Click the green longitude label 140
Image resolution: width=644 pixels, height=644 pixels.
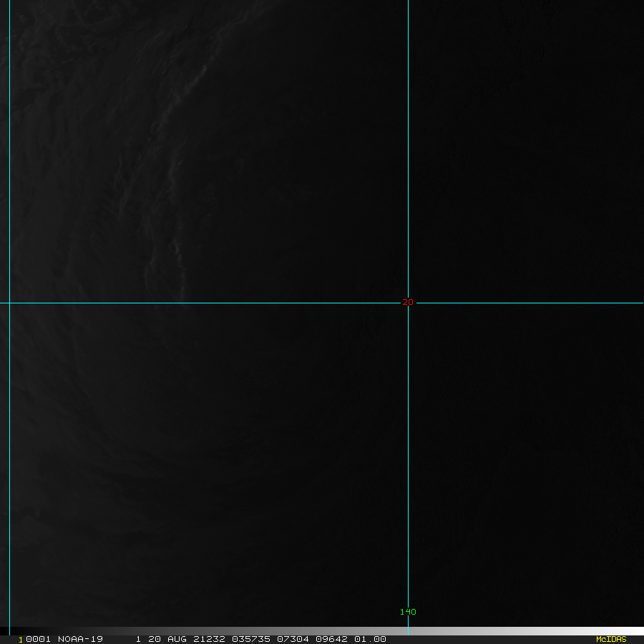click(408, 612)
